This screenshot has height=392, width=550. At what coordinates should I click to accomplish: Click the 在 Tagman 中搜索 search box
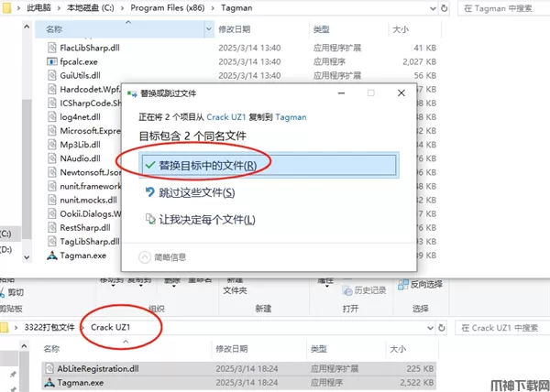click(503, 8)
